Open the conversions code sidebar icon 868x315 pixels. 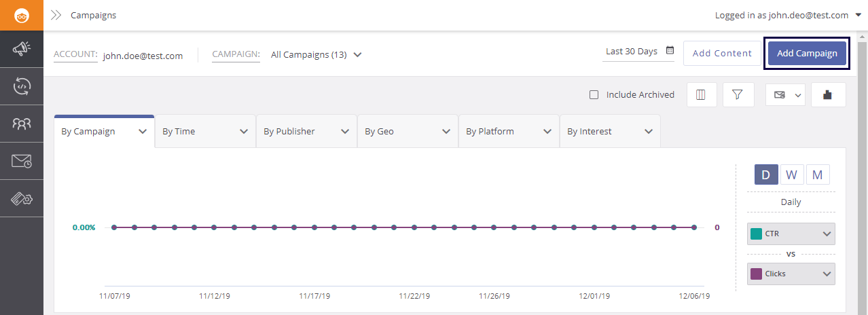pos(22,86)
